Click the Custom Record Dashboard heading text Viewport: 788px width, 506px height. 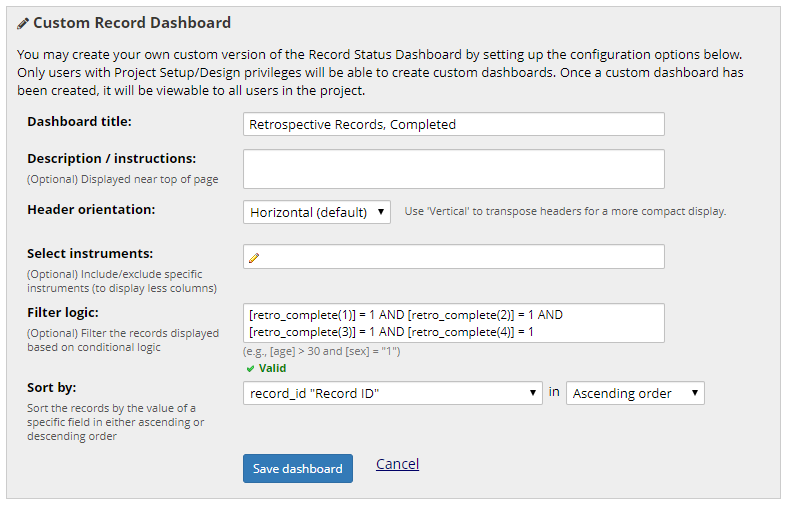click(132, 23)
